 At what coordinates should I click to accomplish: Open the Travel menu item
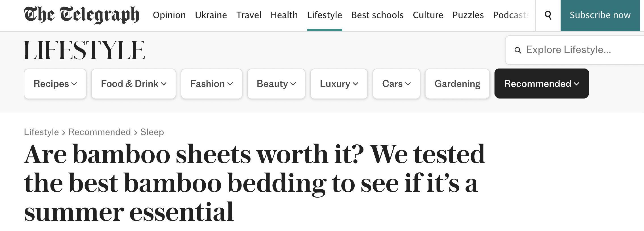click(249, 15)
